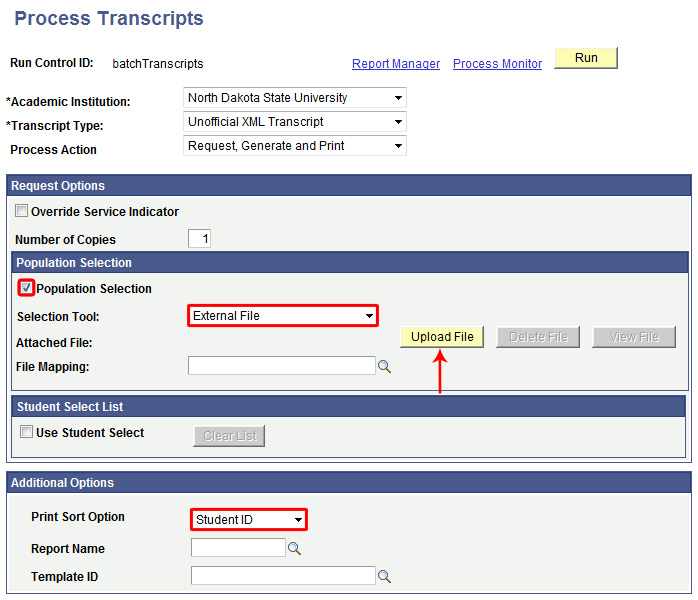Focus the File Mapping text field
The height and width of the screenshot is (600, 698).
point(282,366)
